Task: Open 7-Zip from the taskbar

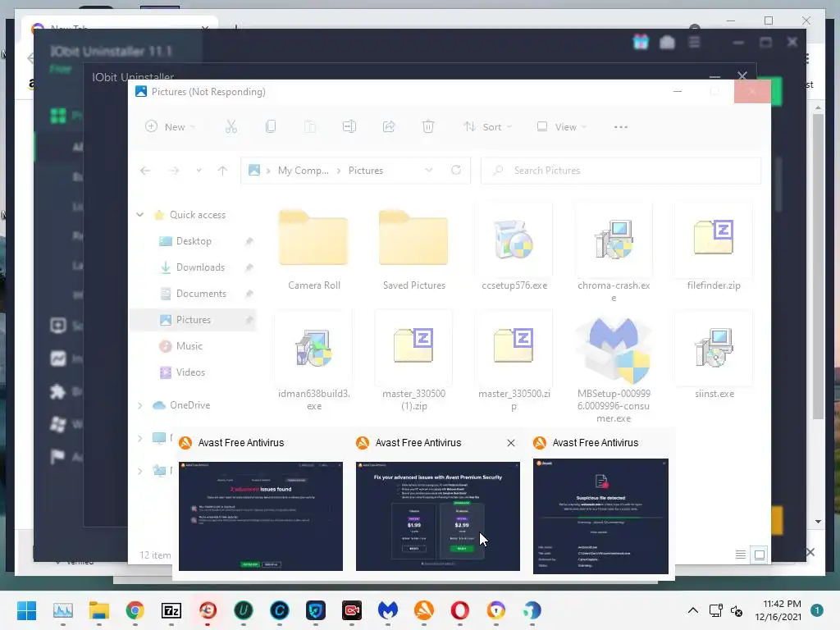Action: 171,610
